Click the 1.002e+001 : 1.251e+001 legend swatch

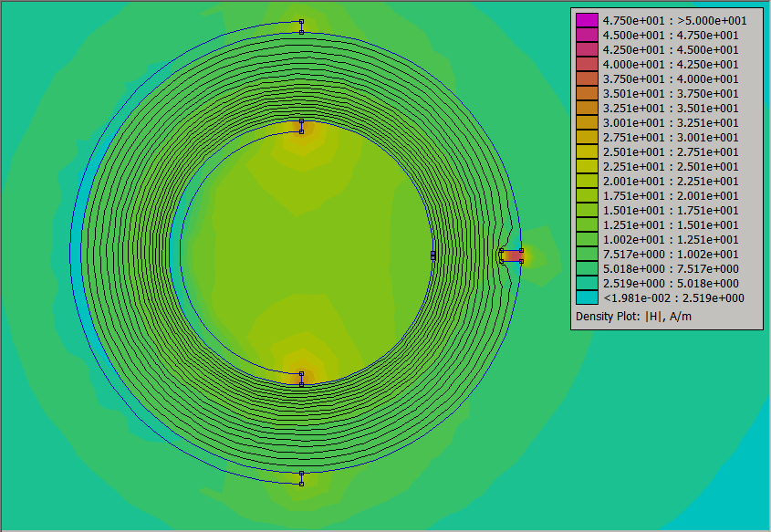[x=587, y=239]
